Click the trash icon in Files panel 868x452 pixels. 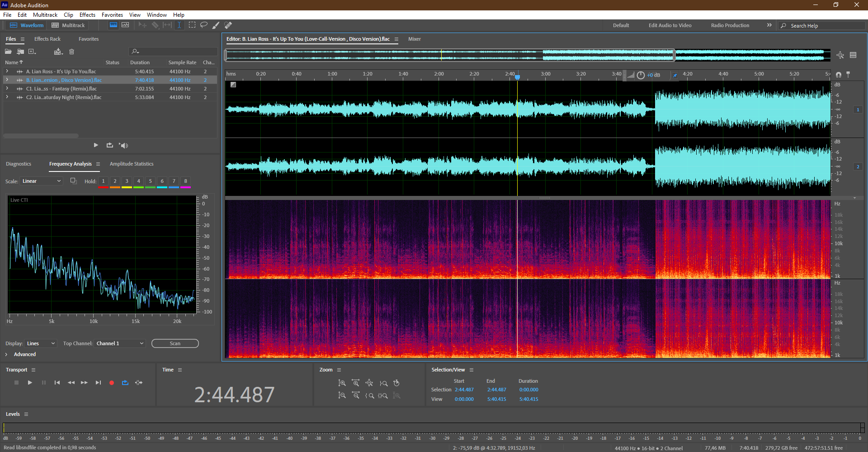[x=71, y=52]
